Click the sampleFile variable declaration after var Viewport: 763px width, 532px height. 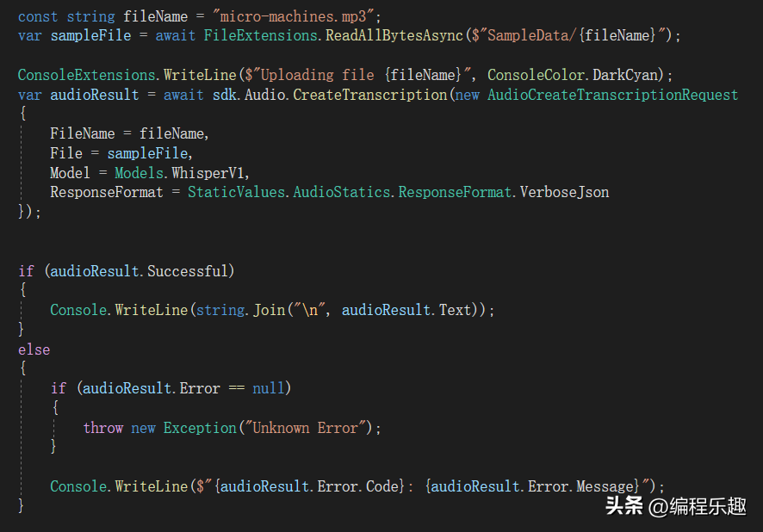click(90, 35)
